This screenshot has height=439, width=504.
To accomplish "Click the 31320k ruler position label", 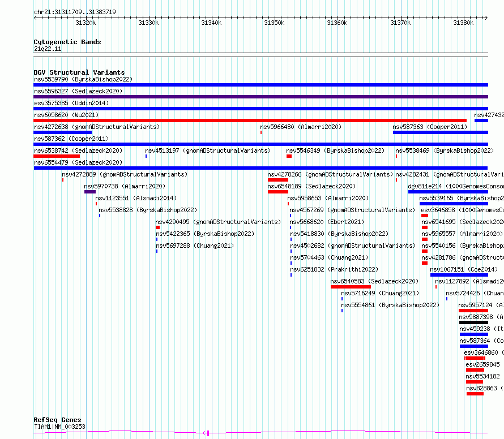I will [x=86, y=23].
